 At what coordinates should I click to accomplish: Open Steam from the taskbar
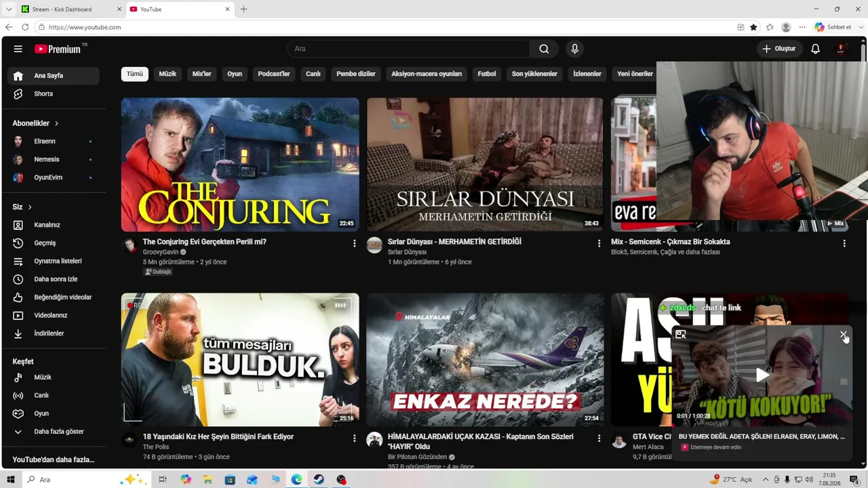[x=319, y=480]
